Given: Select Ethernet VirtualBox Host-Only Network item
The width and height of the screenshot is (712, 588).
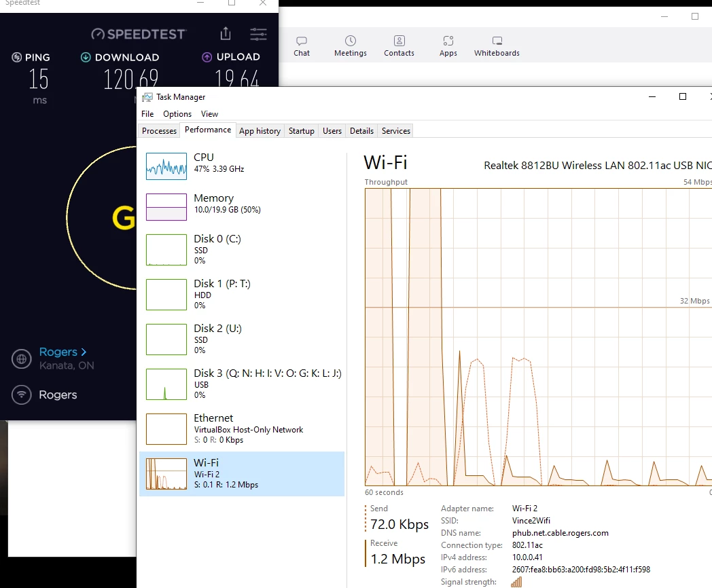Looking at the screenshot, I should pos(242,428).
